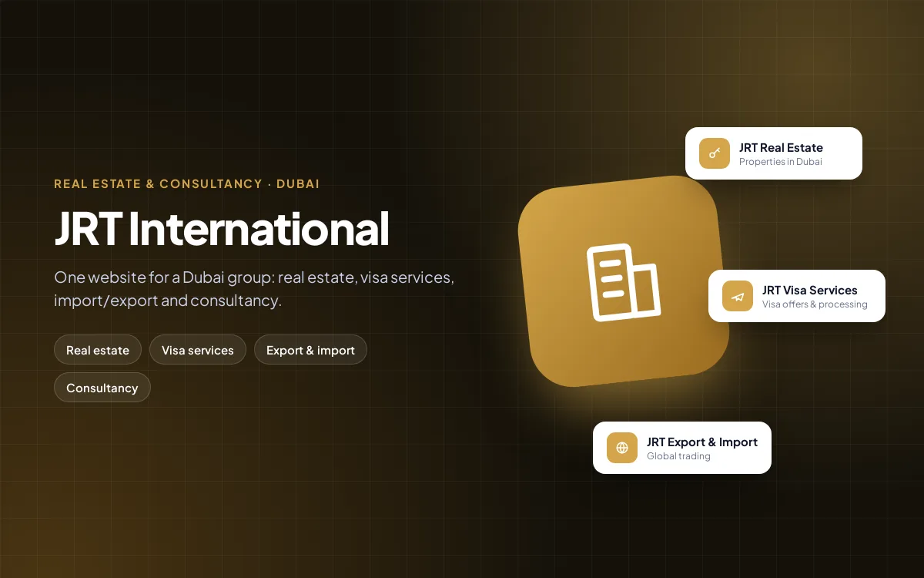Click the key icon on JRT Real Estate card
Screen dimensions: 924x578
(x=715, y=153)
